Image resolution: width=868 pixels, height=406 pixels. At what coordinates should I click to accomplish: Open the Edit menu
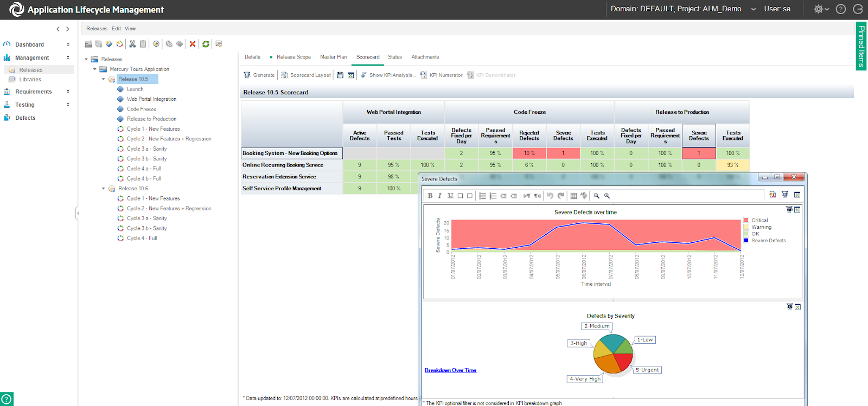[116, 29]
